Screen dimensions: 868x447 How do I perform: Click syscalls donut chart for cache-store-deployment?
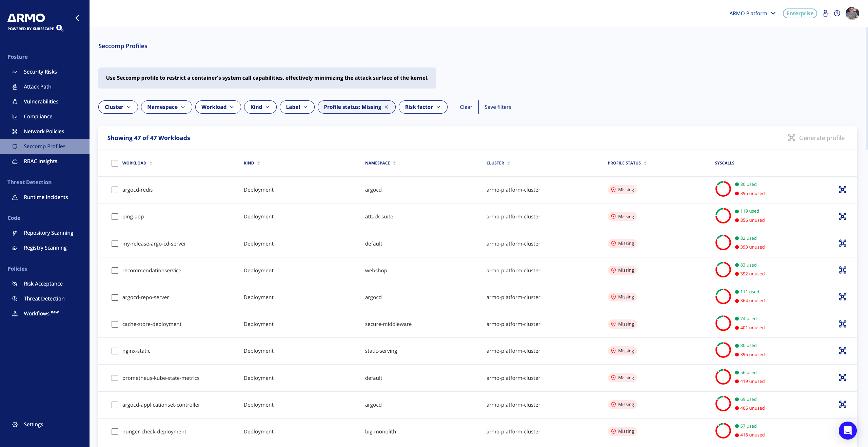pos(723,323)
